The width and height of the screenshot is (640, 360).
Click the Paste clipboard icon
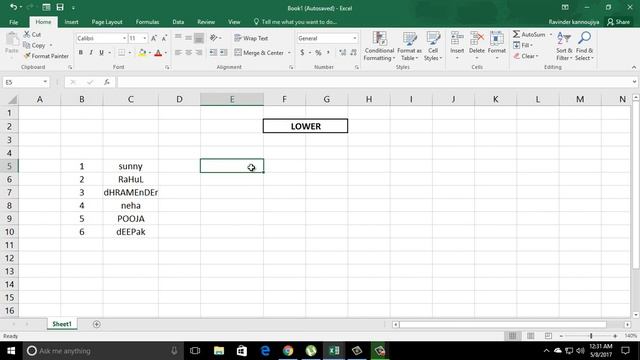click(12, 40)
